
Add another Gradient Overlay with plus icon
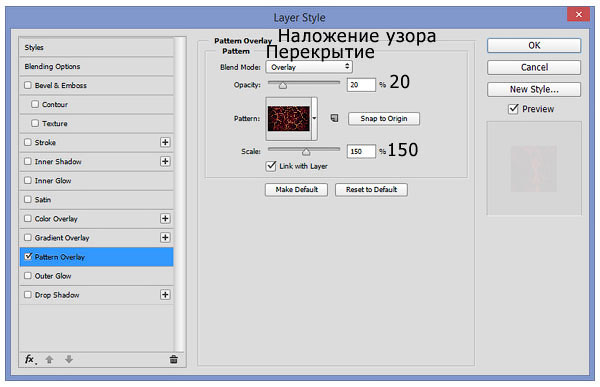click(165, 238)
